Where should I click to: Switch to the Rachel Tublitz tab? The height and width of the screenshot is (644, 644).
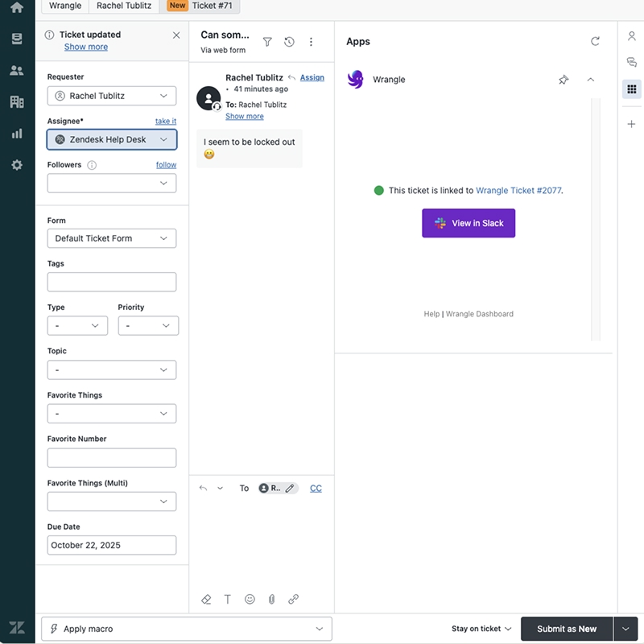click(122, 6)
